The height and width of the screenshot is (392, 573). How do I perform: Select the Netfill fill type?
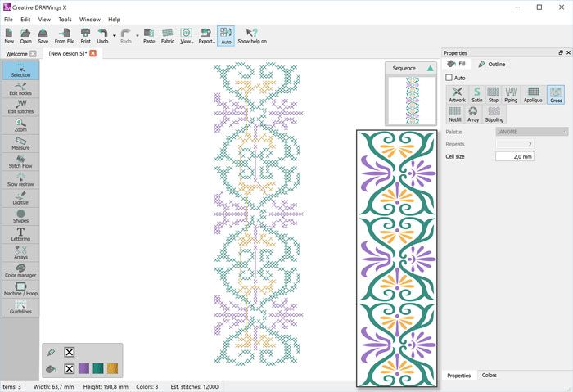[455, 114]
